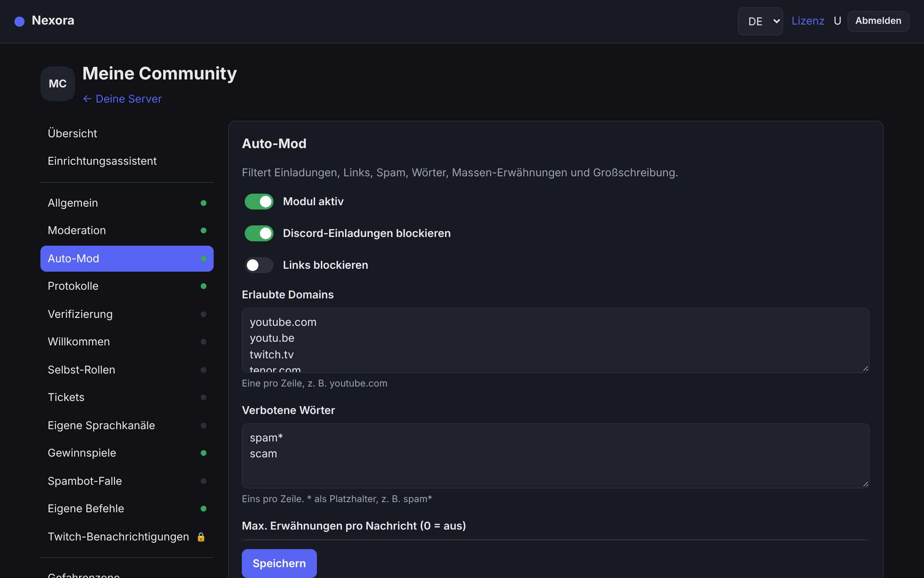This screenshot has width=924, height=578.
Task: Click the Modul aktiv label
Action: click(x=313, y=202)
